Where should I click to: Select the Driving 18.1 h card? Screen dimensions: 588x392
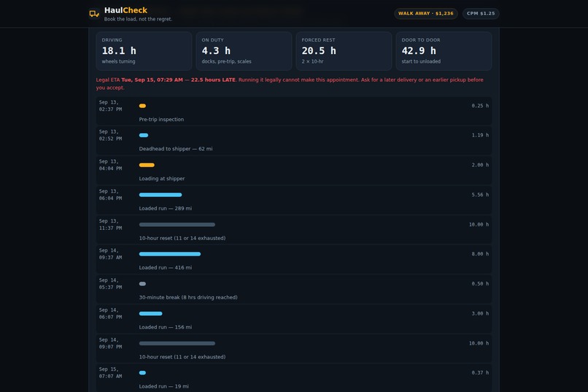point(144,51)
